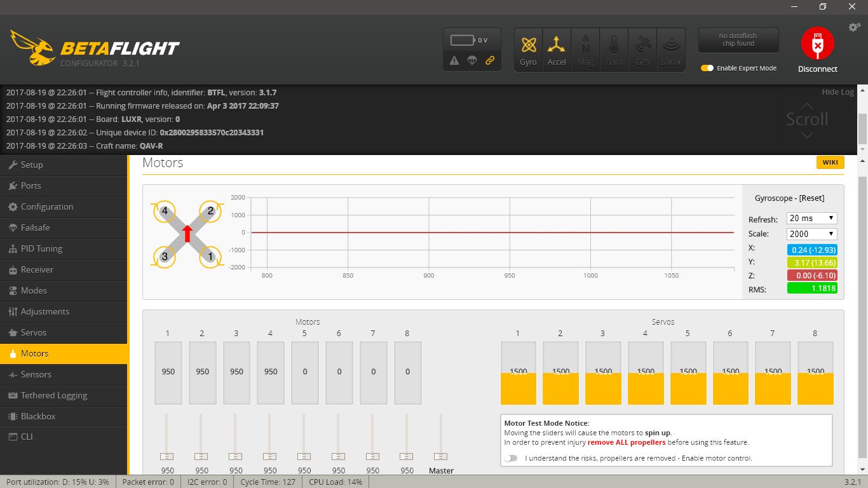This screenshot has height=488, width=868.
Task: Click motor 3 on quad diagram
Action: (x=165, y=257)
